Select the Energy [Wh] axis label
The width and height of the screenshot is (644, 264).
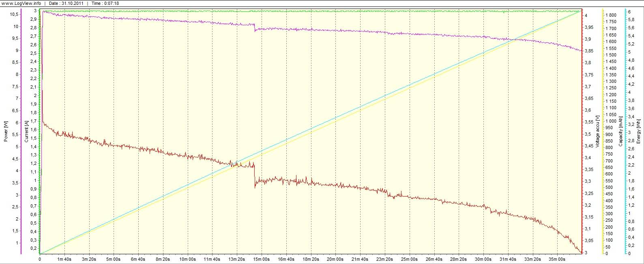pyautogui.click(x=639, y=131)
